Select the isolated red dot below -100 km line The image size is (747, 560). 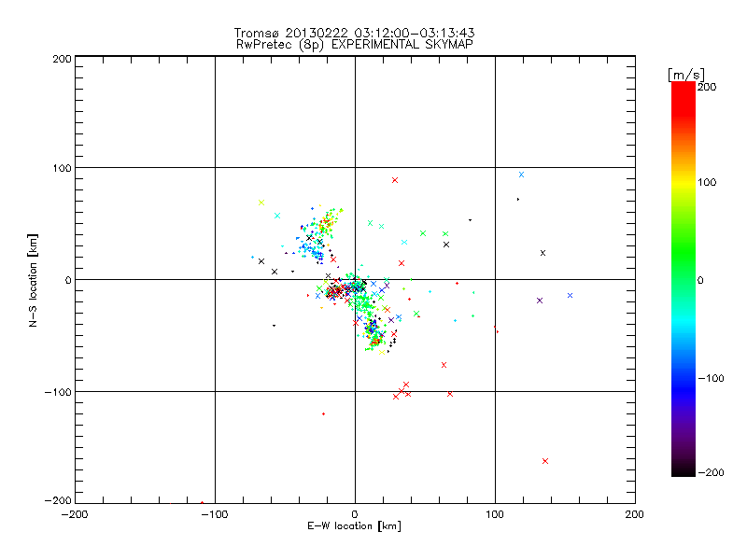tap(323, 413)
